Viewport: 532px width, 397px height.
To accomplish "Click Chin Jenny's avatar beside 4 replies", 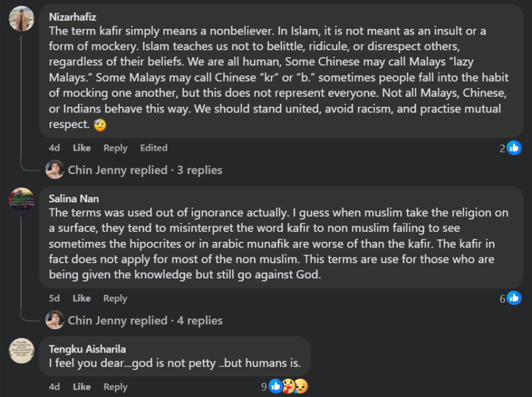I will click(55, 320).
